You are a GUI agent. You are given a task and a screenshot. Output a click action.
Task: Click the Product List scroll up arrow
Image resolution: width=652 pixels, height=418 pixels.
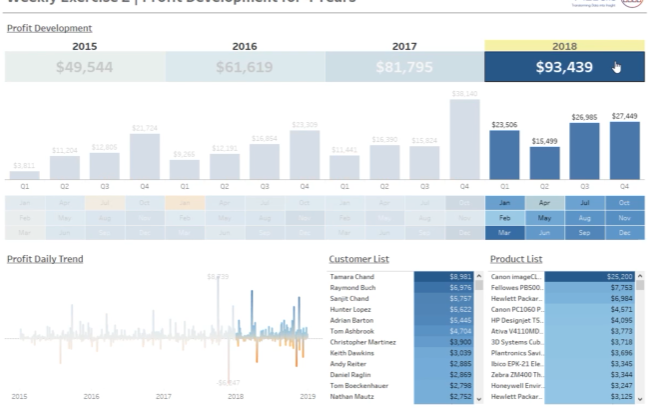click(x=640, y=276)
